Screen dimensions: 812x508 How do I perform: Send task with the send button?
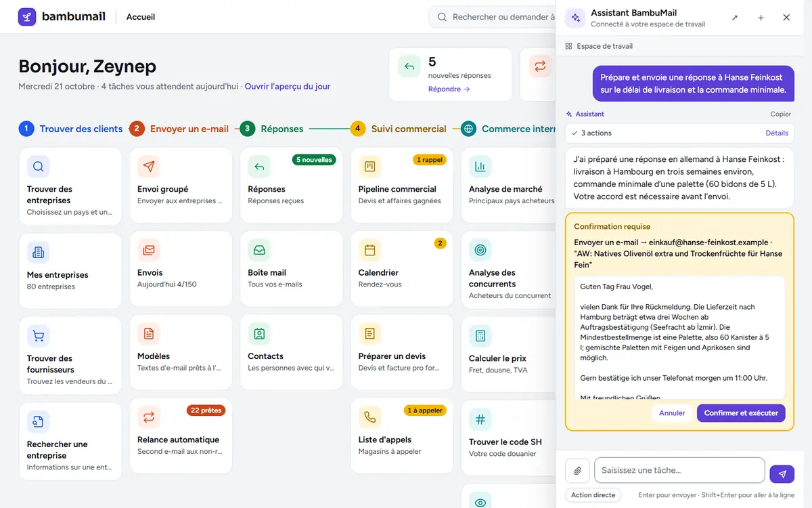[782, 474]
